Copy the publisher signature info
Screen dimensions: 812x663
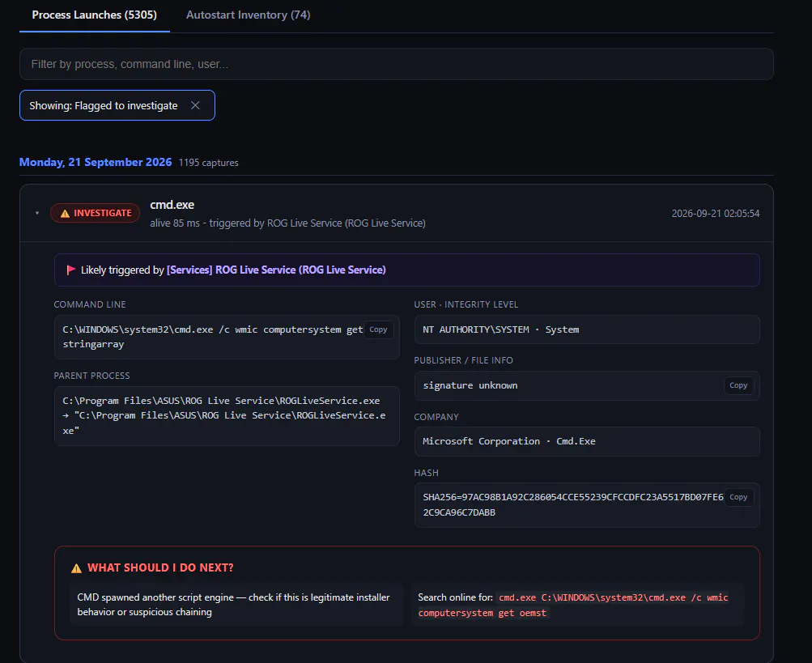pos(738,385)
